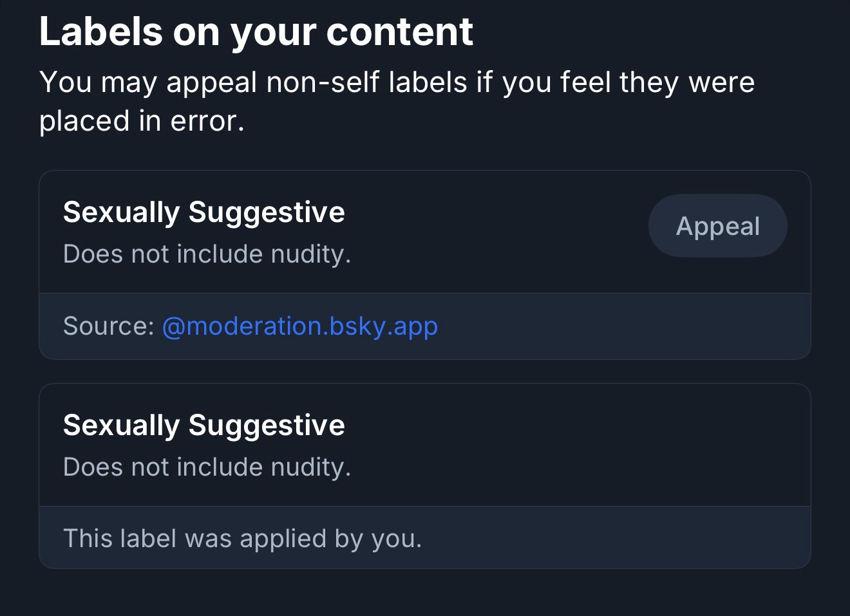This screenshot has height=616, width=850.
Task: Click "Does not include nudity." in the self-applied card
Action: coord(207,467)
